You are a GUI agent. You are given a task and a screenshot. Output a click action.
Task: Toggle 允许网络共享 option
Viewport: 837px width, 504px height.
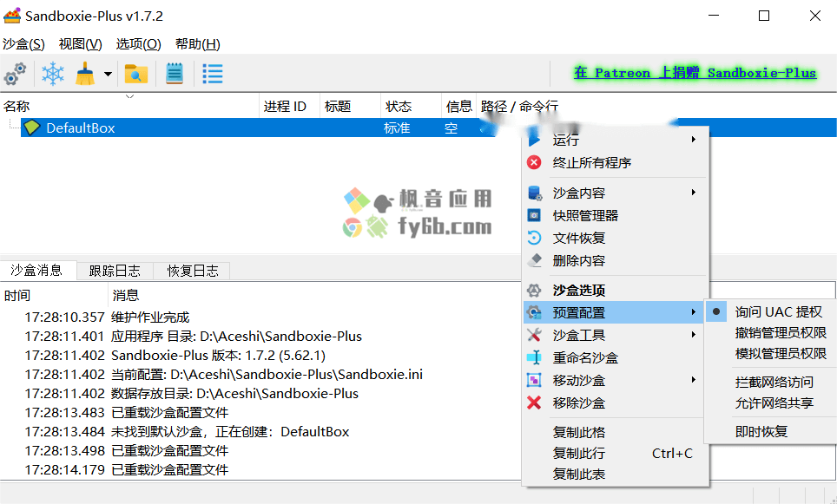point(772,403)
